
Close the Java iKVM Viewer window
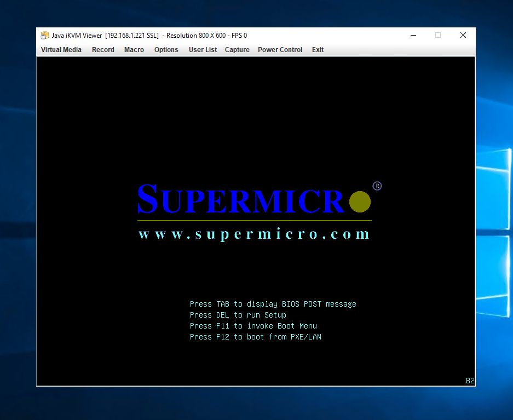(x=463, y=36)
